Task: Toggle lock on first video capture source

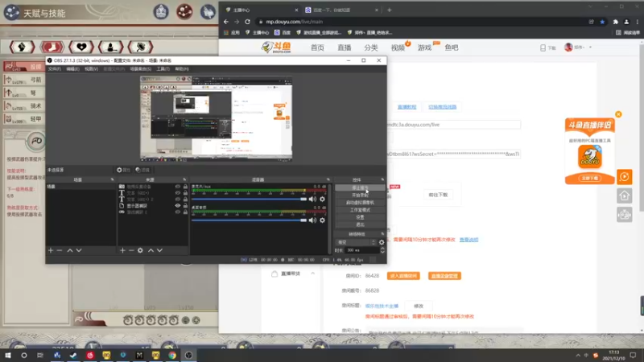Action: pyautogui.click(x=185, y=187)
